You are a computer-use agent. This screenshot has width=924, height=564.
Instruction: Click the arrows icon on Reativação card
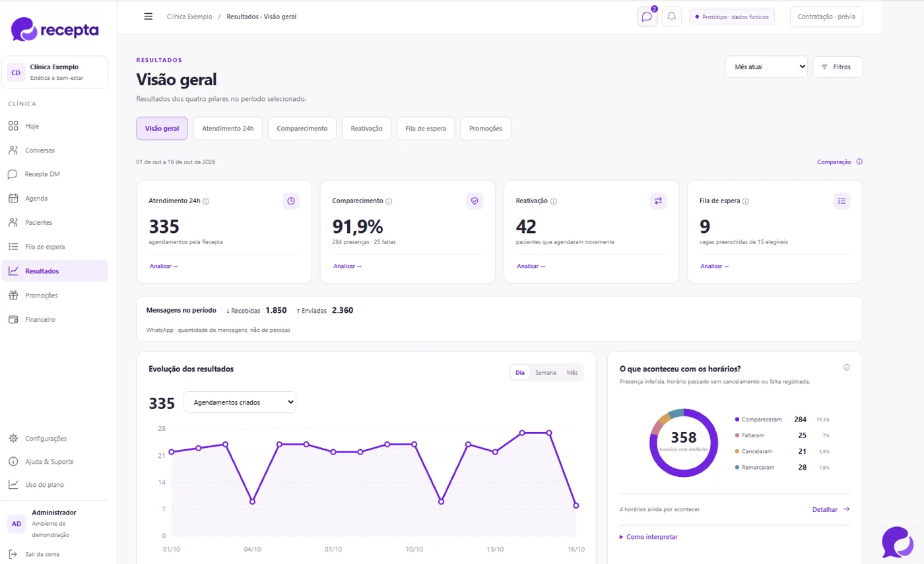click(658, 201)
